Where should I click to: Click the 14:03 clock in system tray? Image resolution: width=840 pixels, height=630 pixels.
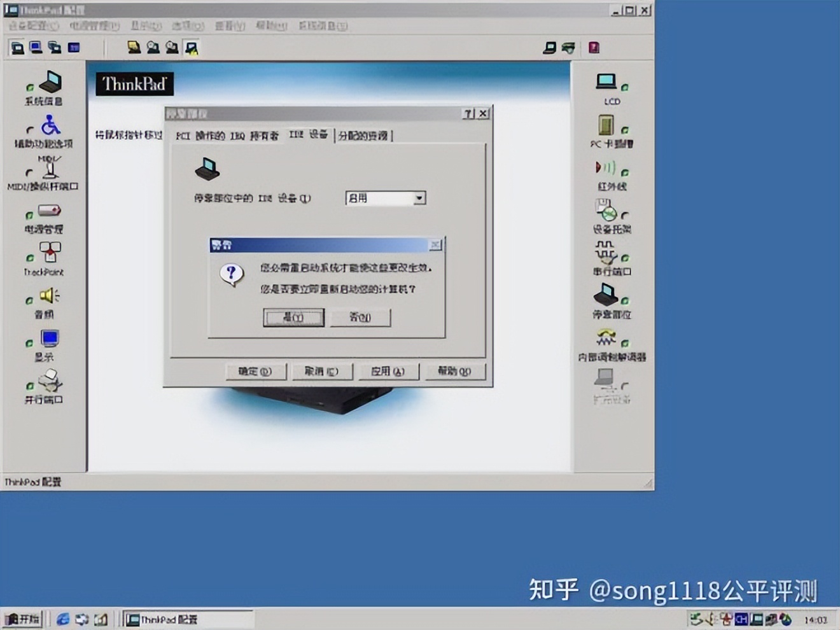point(816,620)
